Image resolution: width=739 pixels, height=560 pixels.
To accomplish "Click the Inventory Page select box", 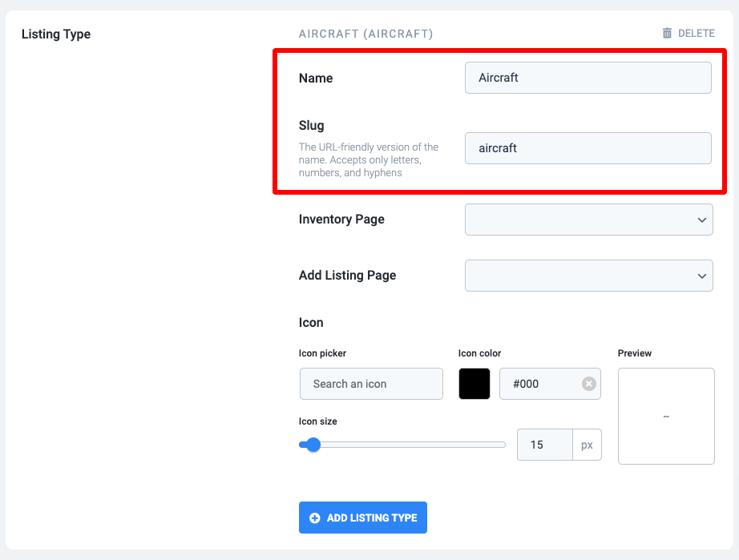I will coord(588,220).
